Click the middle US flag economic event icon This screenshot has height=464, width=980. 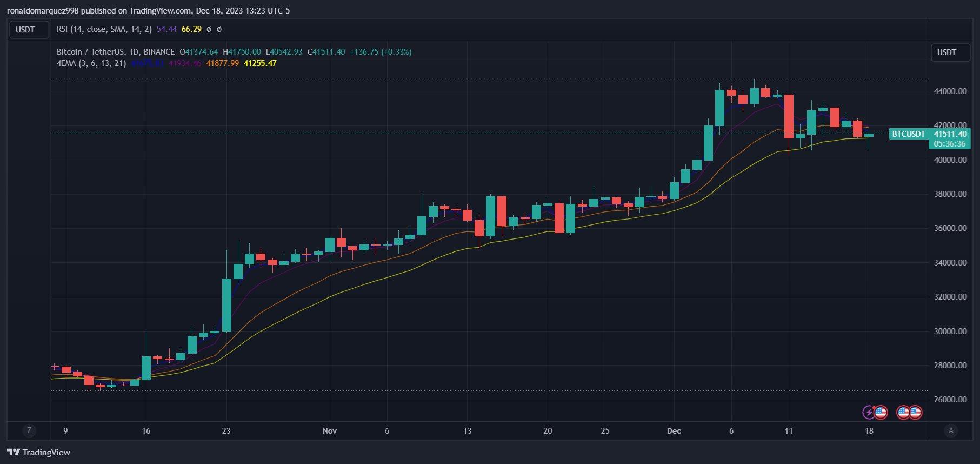pyautogui.click(x=903, y=413)
